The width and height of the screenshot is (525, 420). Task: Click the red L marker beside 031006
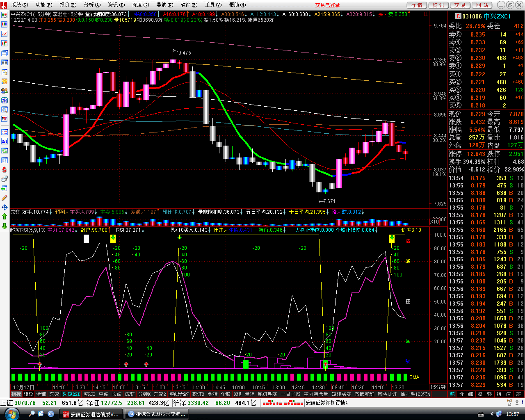tap(458, 16)
